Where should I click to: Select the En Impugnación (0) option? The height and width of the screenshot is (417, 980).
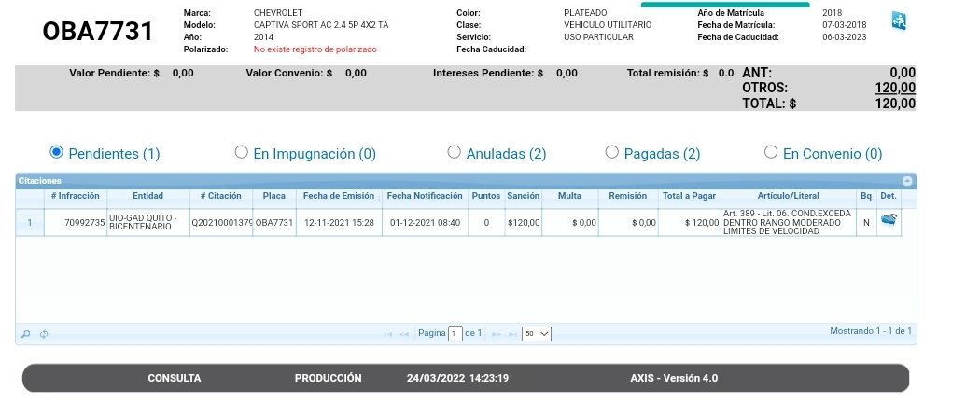pyautogui.click(x=241, y=152)
